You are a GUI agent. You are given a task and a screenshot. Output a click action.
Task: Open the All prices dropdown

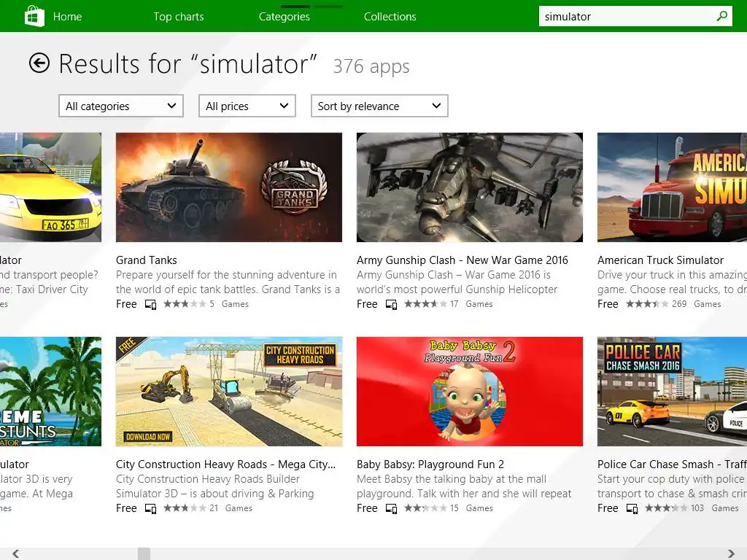pos(247,106)
